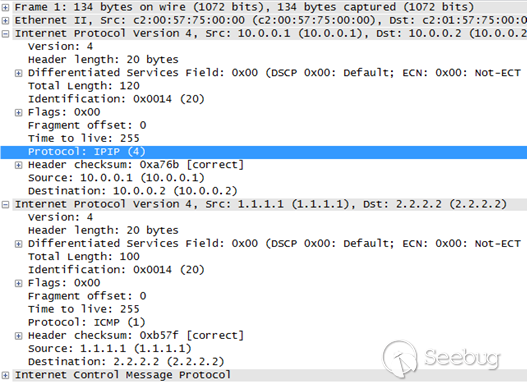Expand Internet Control Message Protocol section
The width and height of the screenshot is (528, 386).
point(5,376)
